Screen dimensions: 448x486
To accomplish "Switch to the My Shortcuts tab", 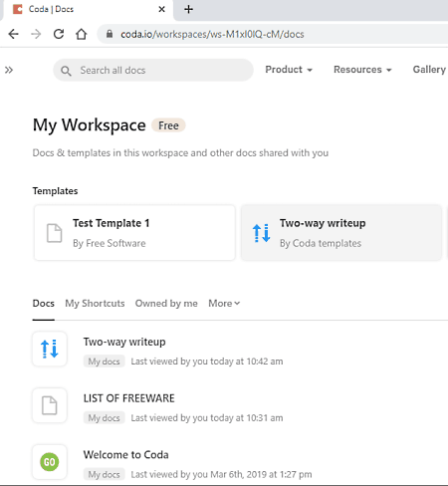I will coord(95,304).
